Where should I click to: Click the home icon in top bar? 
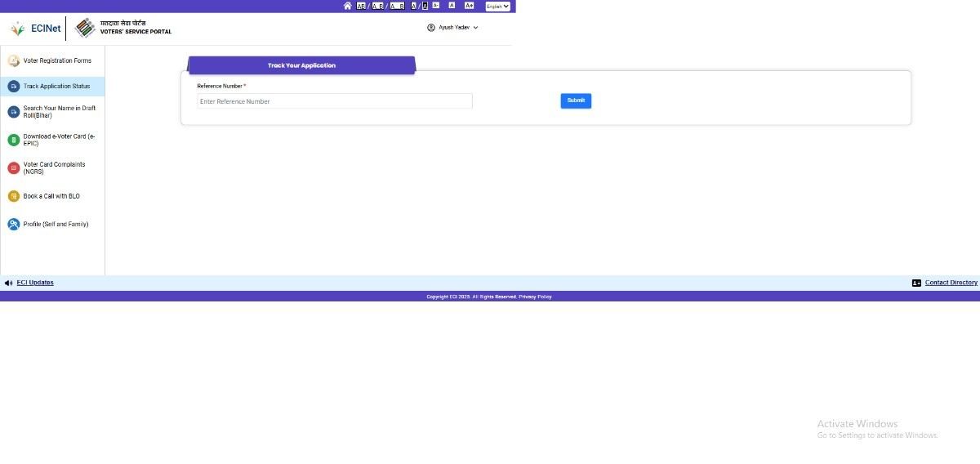point(347,6)
